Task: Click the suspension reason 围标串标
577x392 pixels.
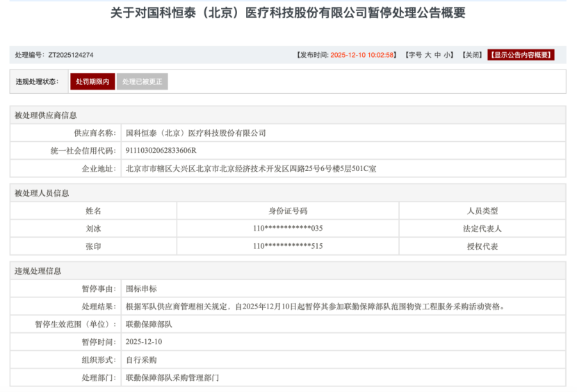Action: click(141, 288)
